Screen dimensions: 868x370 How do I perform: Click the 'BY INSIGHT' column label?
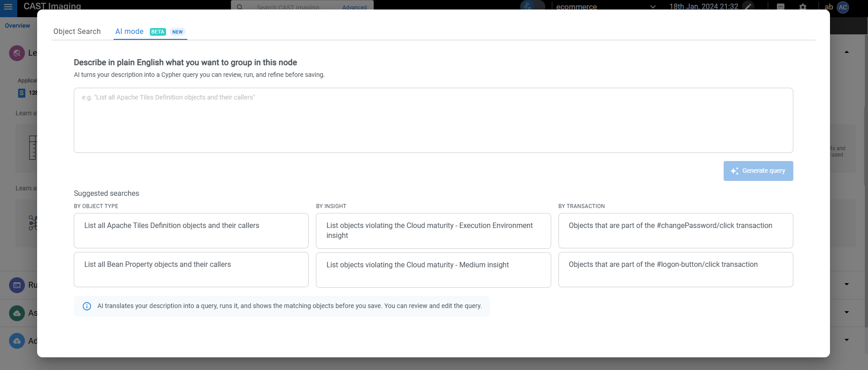tap(331, 206)
